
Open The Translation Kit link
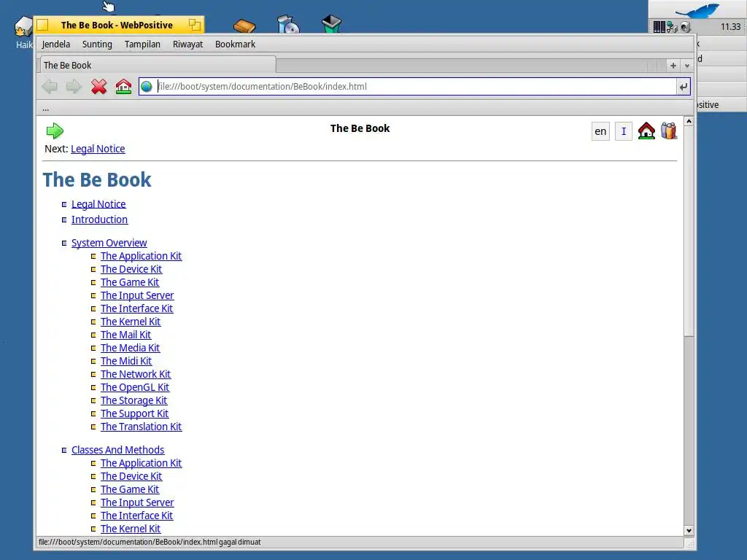(141, 427)
